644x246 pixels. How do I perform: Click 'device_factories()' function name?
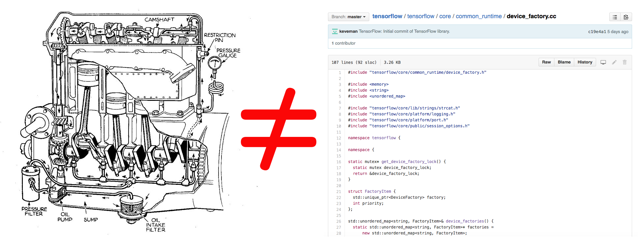pyautogui.click(x=467, y=221)
